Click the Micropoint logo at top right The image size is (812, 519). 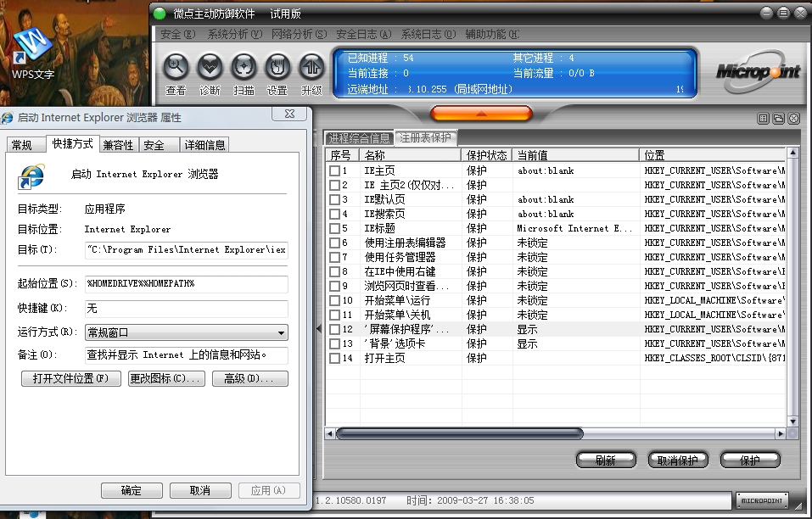[759, 71]
